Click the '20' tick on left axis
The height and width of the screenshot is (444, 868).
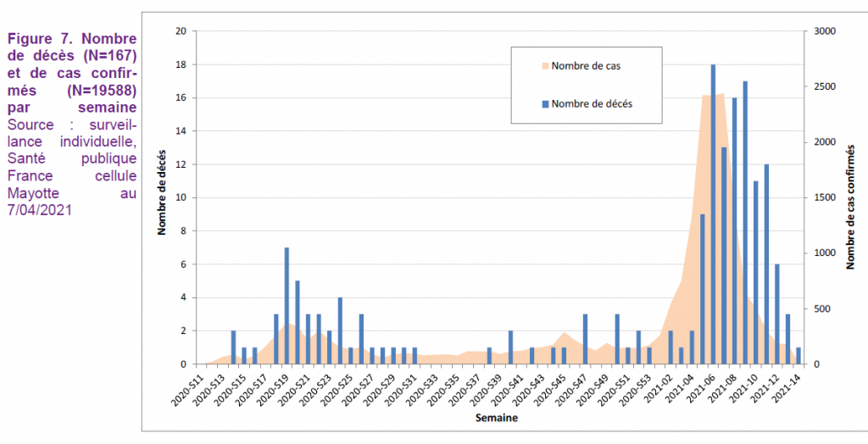coord(180,31)
